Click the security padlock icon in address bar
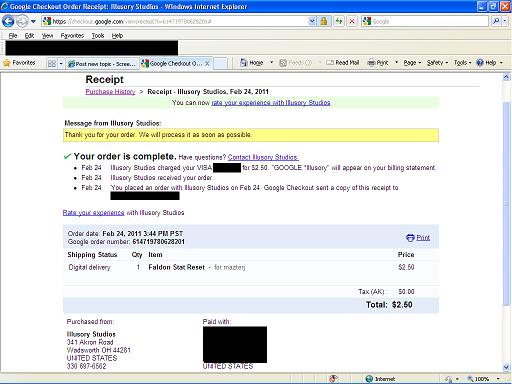The height and width of the screenshot is (384, 512). click(x=324, y=22)
